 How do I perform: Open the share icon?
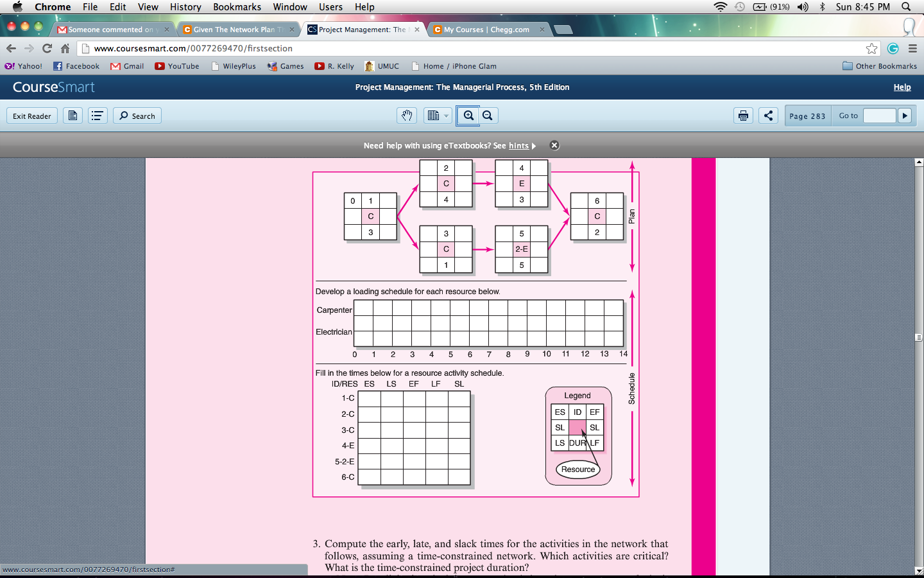point(768,116)
